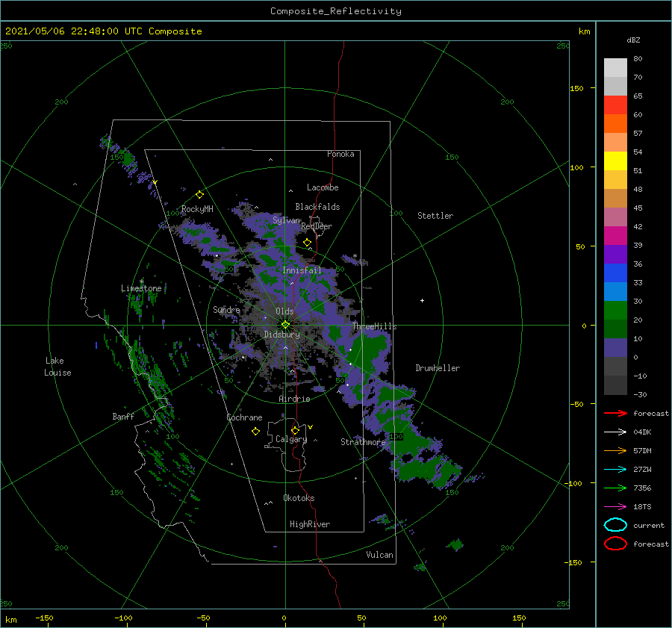The image size is (672, 628).
Task: Click the white plus marker east of ThreeHills
Action: 422,300
